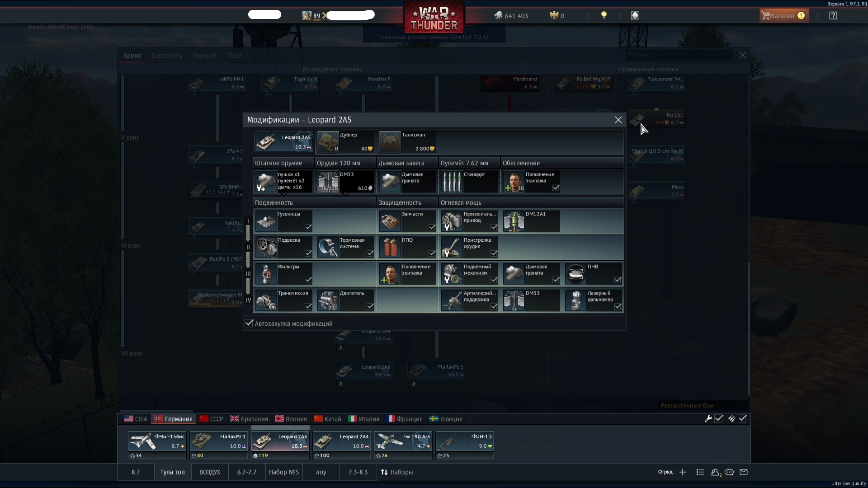Image resolution: width=868 pixels, height=488 pixels.
Task: Click the Подъёмный механизм modification icon
Action: [x=452, y=274]
